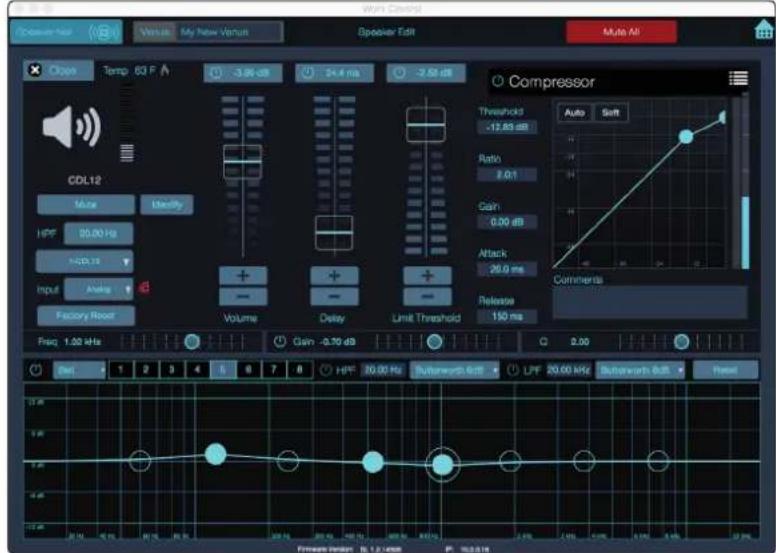Select the hollow EQ node of band 8
The width and height of the screenshot is (776, 553).
click(x=658, y=461)
